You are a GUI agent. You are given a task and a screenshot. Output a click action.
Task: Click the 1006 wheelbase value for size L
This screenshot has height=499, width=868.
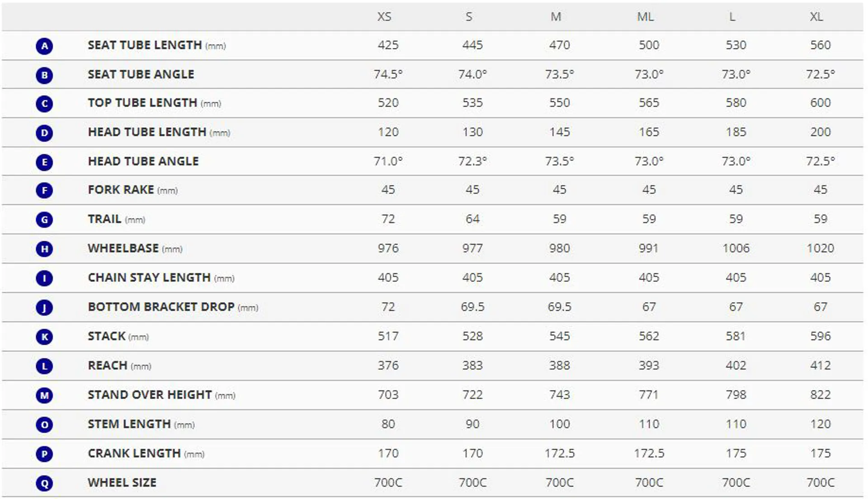tap(736, 248)
